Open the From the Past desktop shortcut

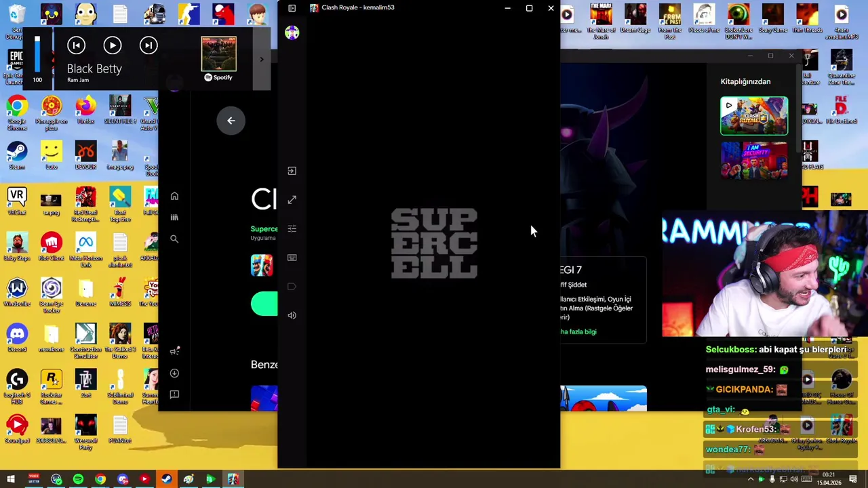point(670,20)
